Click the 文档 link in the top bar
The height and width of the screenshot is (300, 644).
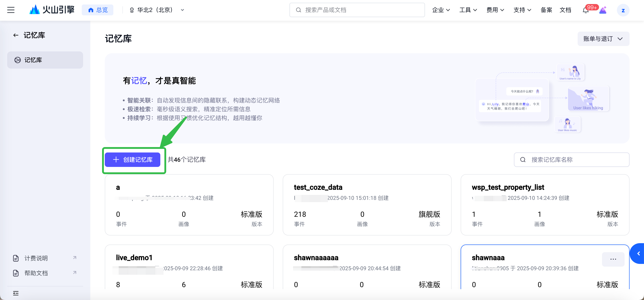(565, 10)
